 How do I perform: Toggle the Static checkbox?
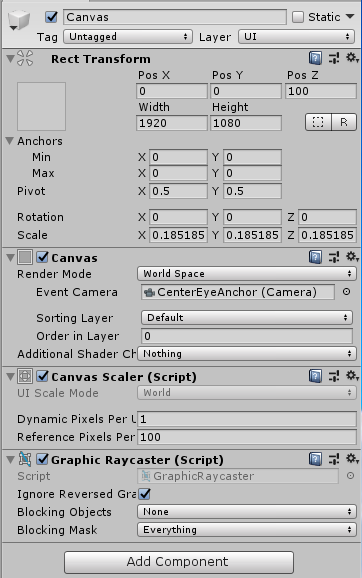(x=297, y=17)
